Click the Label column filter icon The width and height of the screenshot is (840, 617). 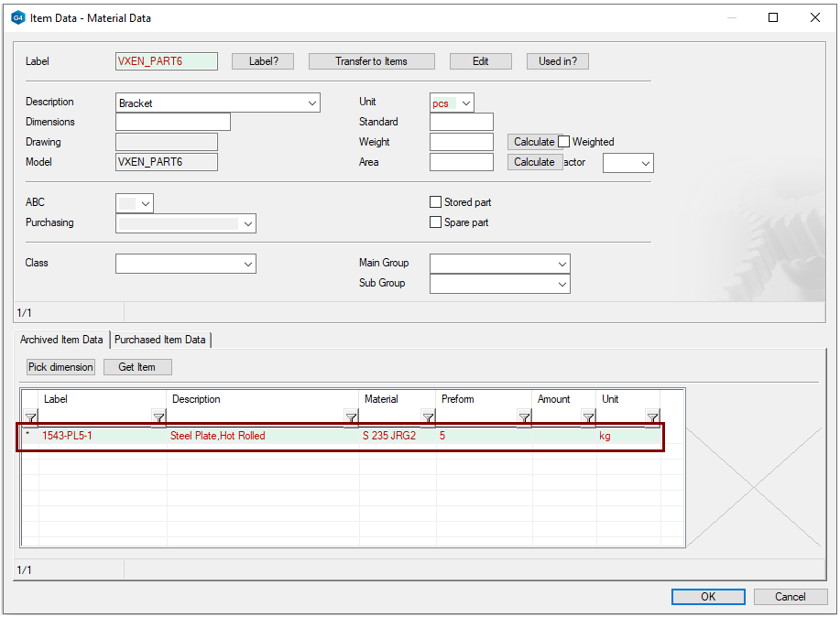(158, 419)
